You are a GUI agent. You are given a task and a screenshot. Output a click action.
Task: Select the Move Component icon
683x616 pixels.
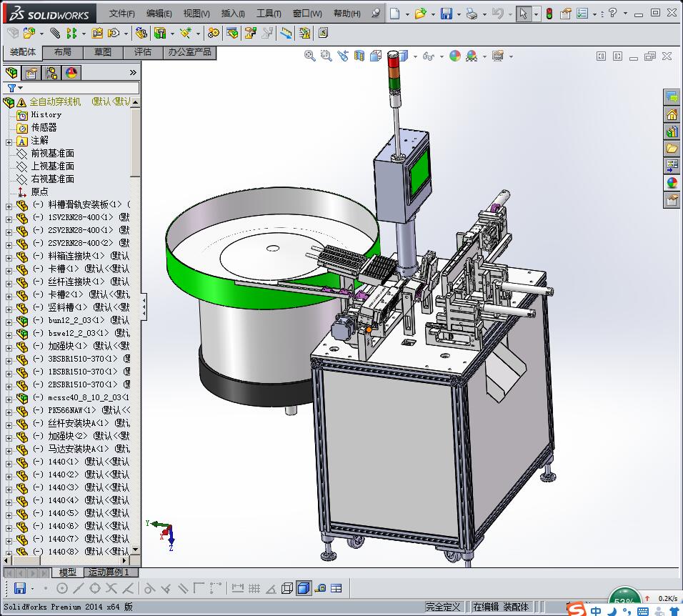tap(114, 33)
